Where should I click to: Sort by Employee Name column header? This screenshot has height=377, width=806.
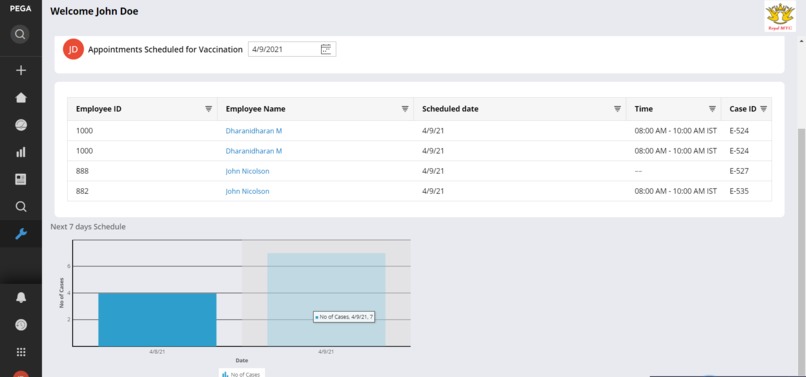255,109
